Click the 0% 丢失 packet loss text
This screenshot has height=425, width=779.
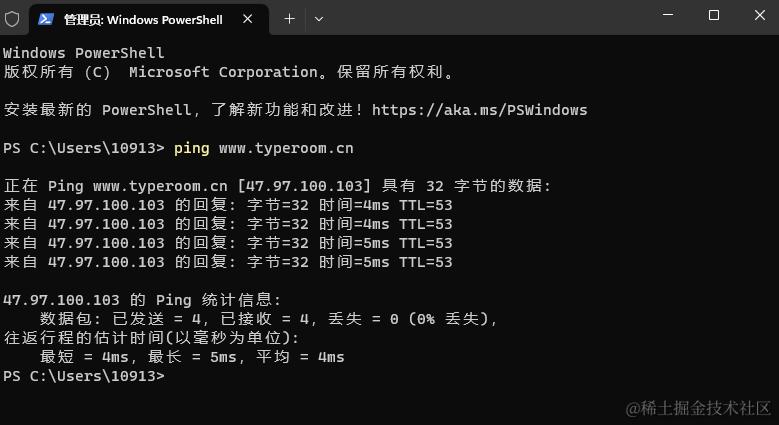[441, 319]
